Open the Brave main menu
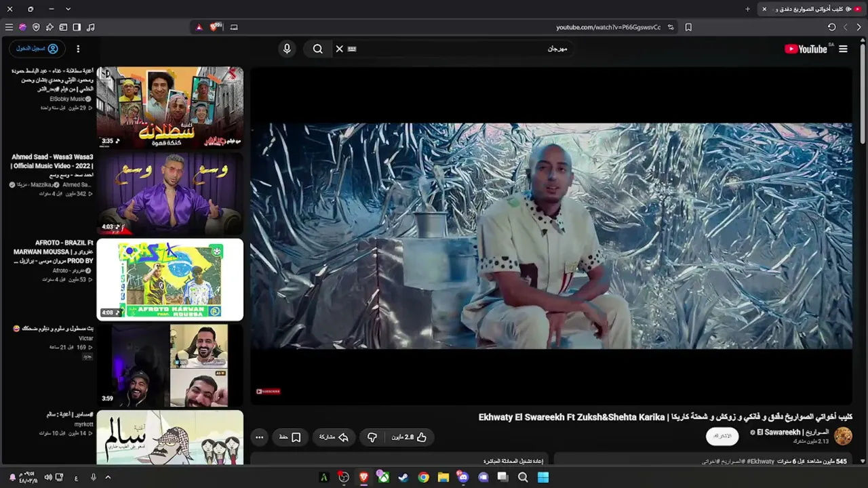The image size is (868, 488). tap(9, 27)
